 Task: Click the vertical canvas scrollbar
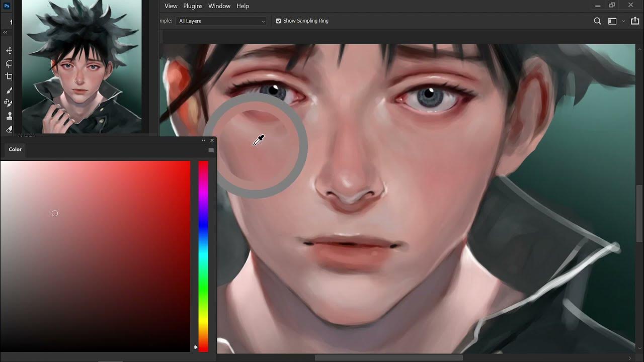639,214
